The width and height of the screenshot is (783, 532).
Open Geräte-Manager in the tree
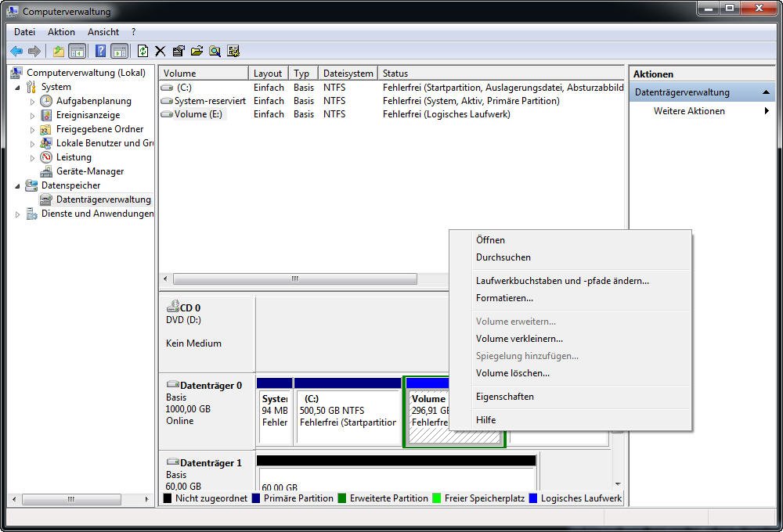(x=90, y=171)
